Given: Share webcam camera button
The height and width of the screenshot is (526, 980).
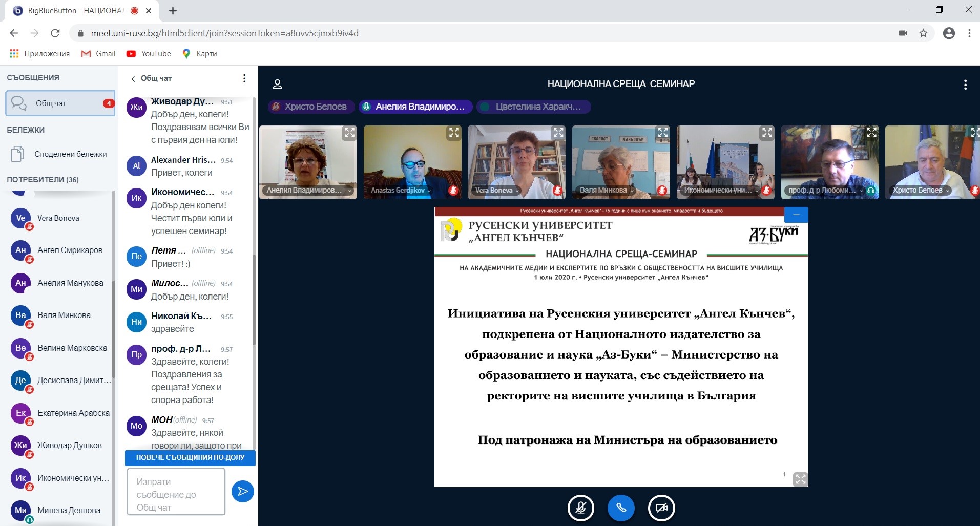Looking at the screenshot, I should tap(661, 508).
